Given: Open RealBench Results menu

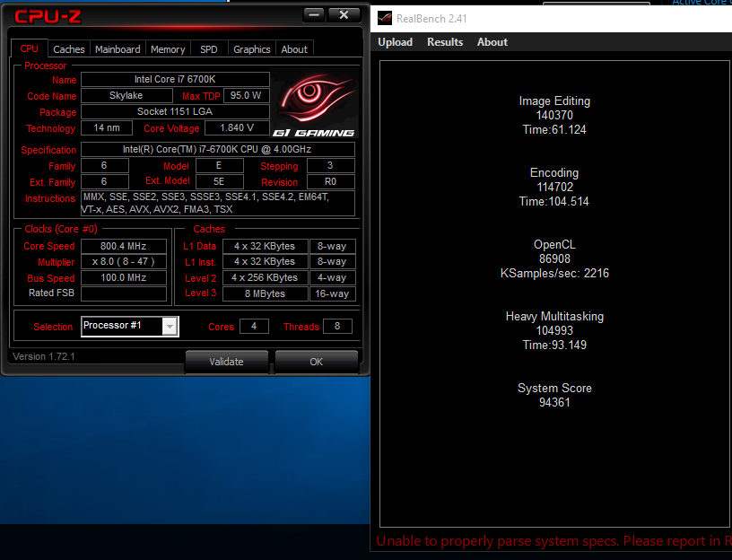Looking at the screenshot, I should pos(445,42).
